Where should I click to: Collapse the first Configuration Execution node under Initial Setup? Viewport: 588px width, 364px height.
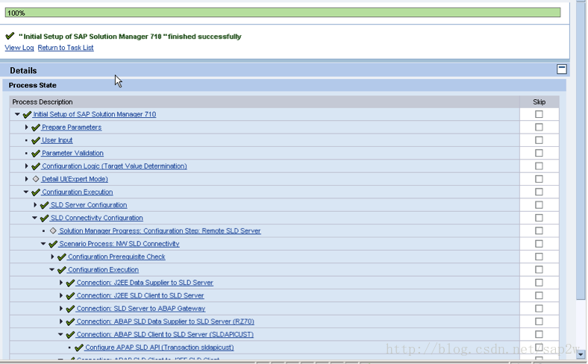[x=26, y=192]
